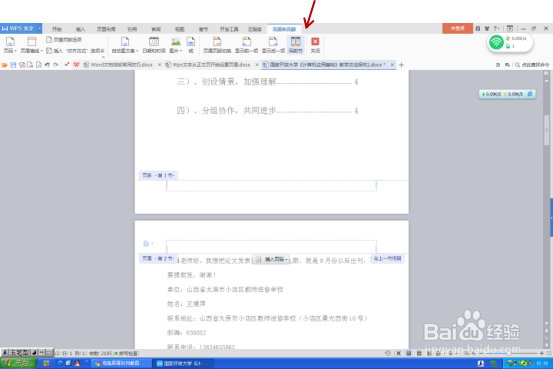Click the 页脚 - 第 1 节 footer label
Screen dimensions: 553x369
pyautogui.click(x=158, y=175)
